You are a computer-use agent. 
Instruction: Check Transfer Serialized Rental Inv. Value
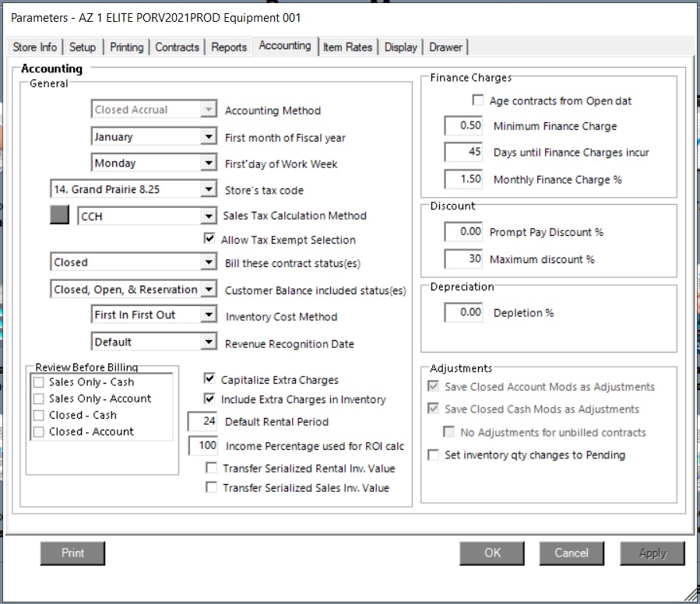tap(211, 469)
